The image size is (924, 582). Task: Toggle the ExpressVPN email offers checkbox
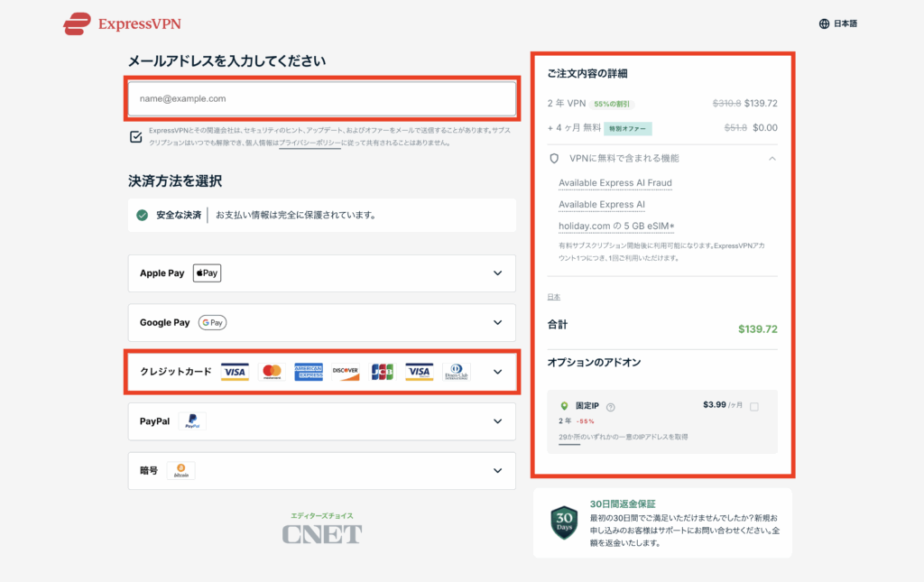click(136, 136)
